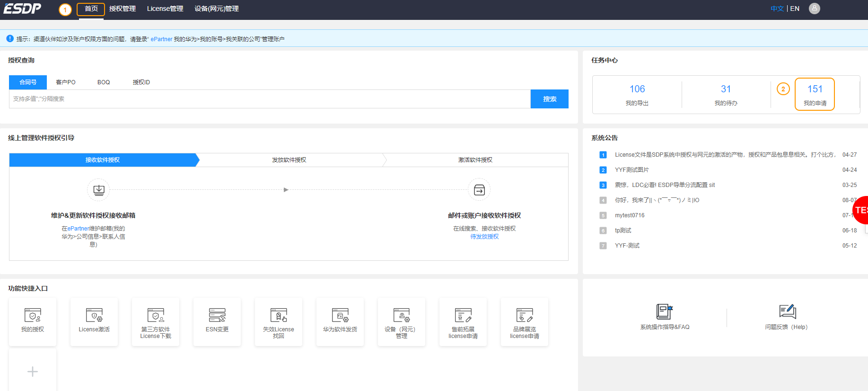Select the 授权ID search tab
The image size is (868, 391).
[141, 82]
